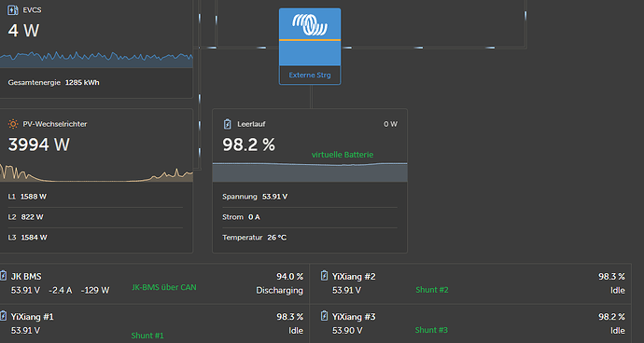Click the JK BMS 94.0 % value
644x343 pixels.
[289, 277]
